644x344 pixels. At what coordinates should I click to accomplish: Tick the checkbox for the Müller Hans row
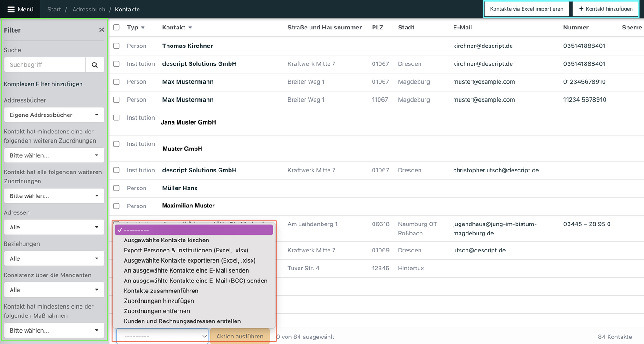(116, 188)
